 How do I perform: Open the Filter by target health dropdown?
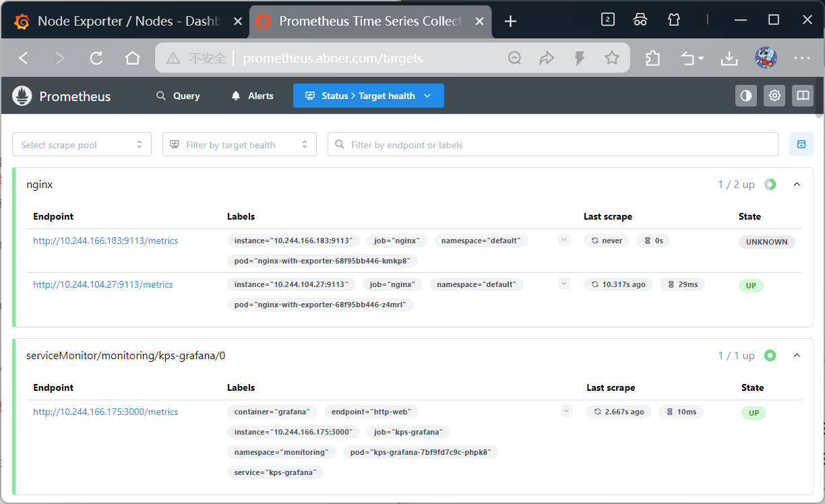pos(239,144)
